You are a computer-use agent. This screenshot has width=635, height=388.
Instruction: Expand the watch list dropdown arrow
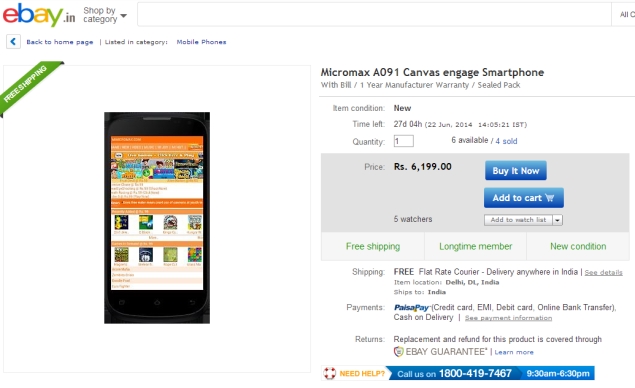pos(558,220)
